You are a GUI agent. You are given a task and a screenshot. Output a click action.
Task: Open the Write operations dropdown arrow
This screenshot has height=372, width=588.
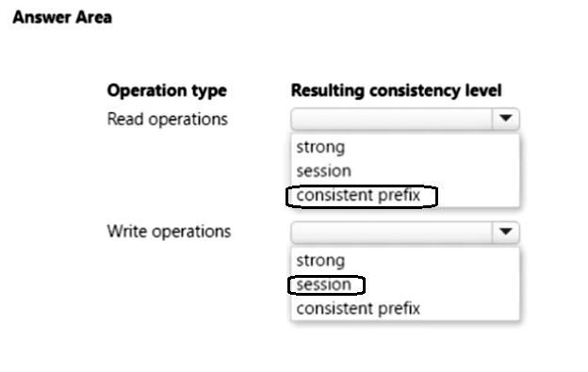click(x=505, y=232)
